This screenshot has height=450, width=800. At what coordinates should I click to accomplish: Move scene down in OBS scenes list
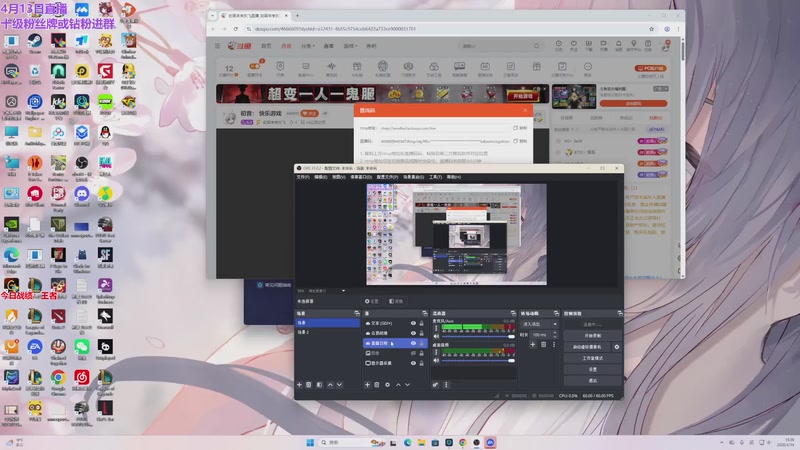pos(339,385)
